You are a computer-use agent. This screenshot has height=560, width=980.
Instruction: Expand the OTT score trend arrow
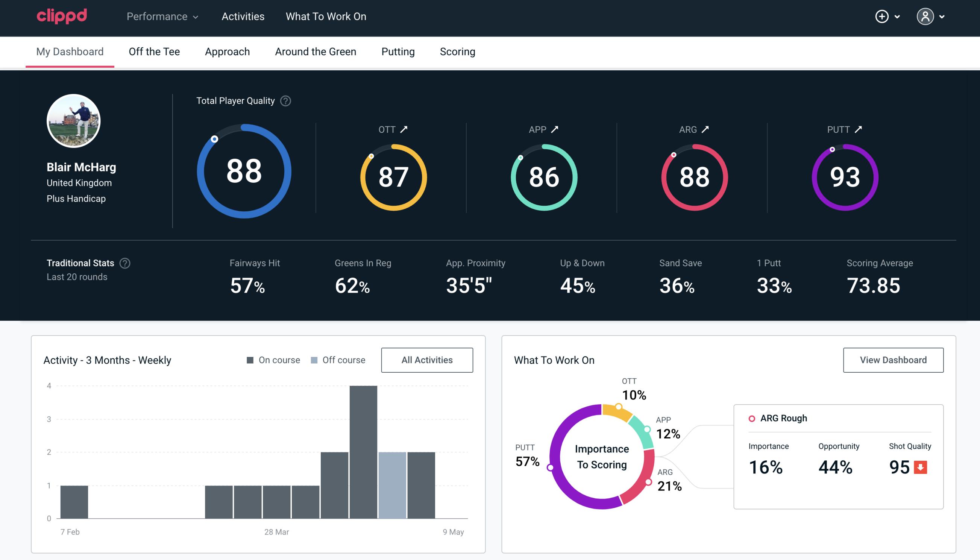[404, 129]
